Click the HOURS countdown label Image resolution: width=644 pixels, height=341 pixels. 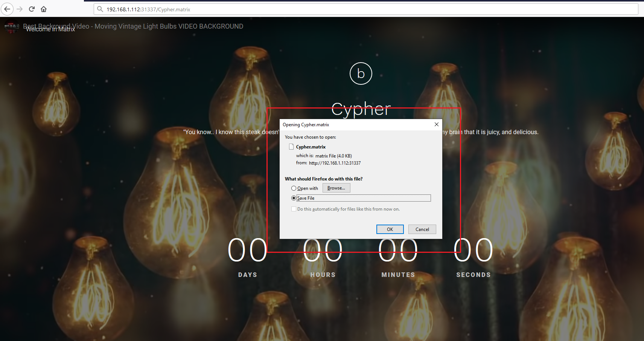(x=323, y=275)
